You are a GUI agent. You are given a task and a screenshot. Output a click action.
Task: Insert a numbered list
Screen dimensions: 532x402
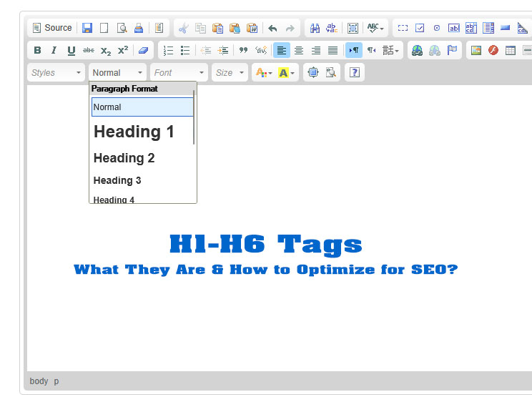click(168, 50)
